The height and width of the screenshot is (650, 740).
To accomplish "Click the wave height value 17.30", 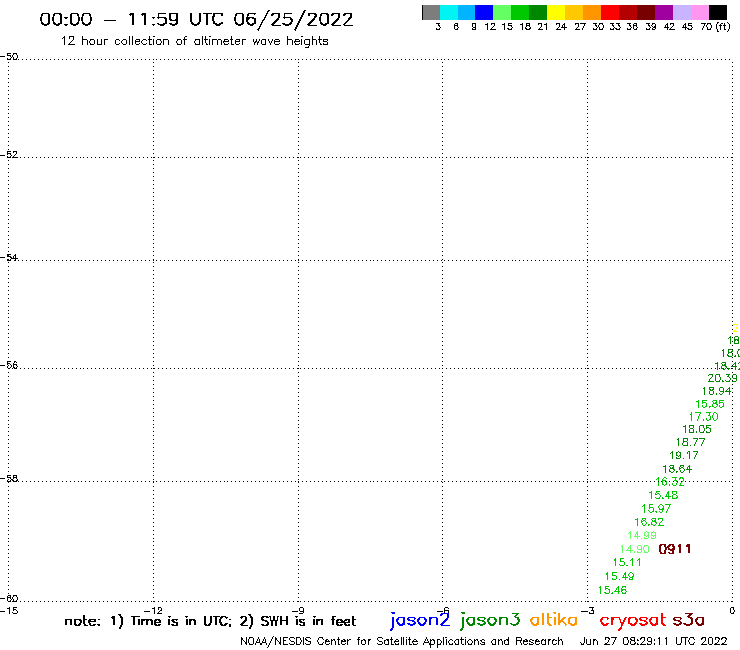I will click(x=703, y=417).
